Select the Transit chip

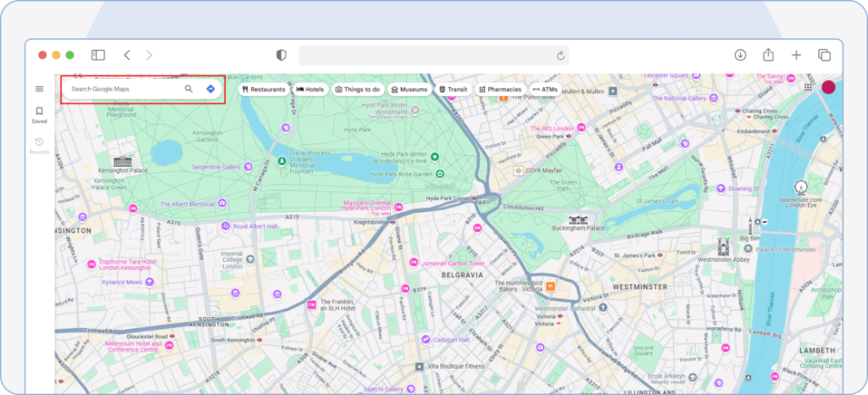coord(453,89)
